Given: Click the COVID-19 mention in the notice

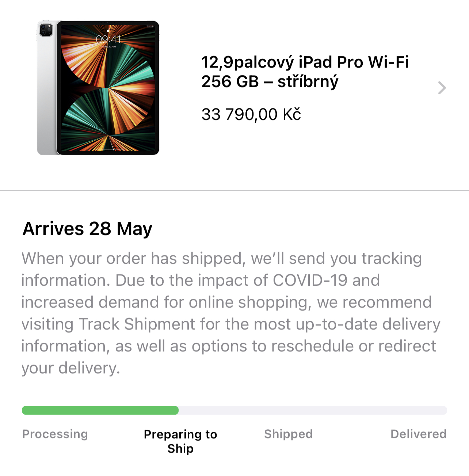Looking at the screenshot, I should [x=310, y=280].
